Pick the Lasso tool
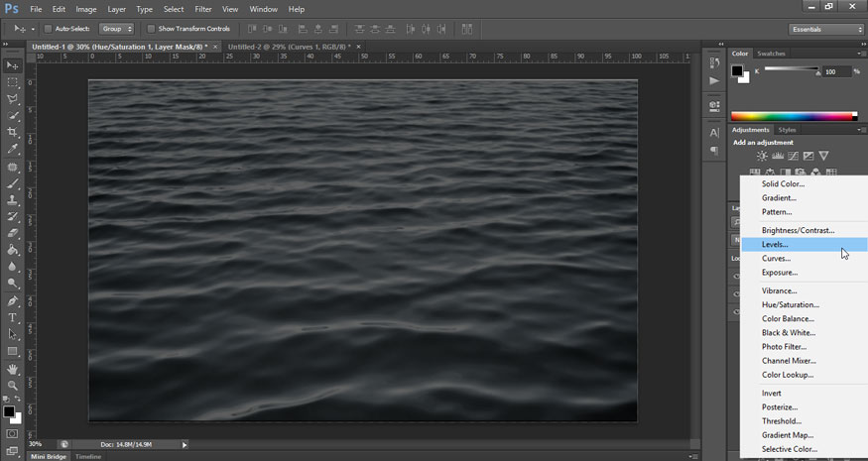868x461 pixels. pos(13,99)
